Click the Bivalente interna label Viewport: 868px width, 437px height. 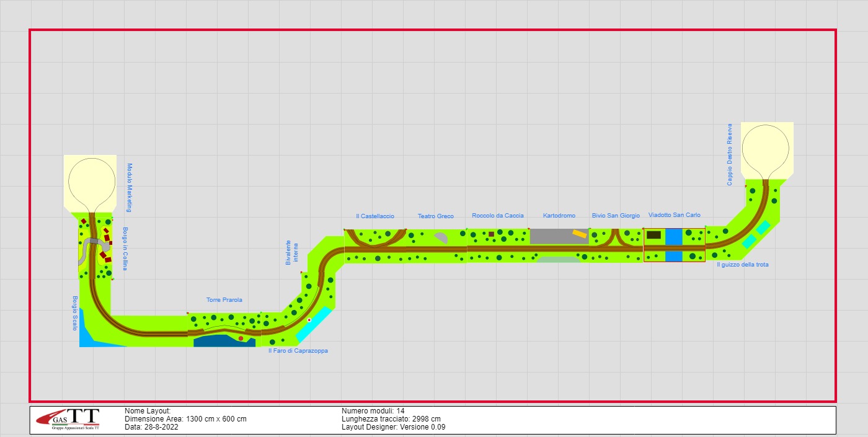click(291, 254)
